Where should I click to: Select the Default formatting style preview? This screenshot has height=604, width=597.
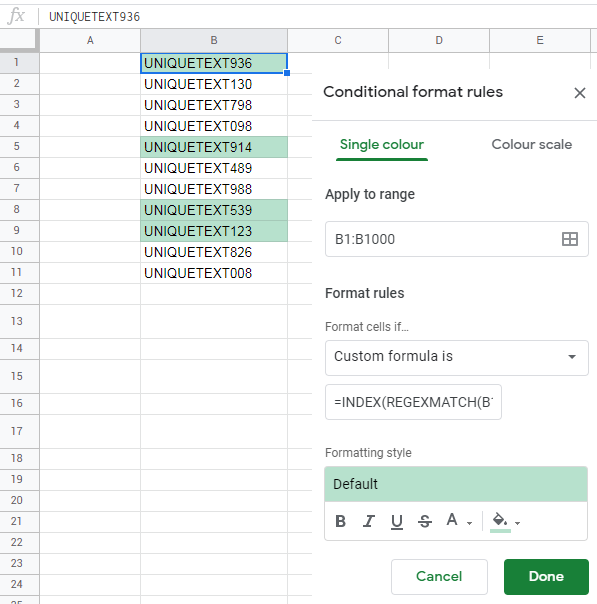point(456,484)
